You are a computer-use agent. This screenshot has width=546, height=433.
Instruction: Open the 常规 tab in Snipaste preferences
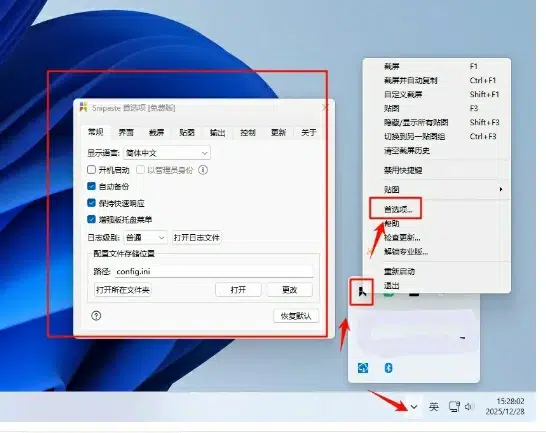95,132
